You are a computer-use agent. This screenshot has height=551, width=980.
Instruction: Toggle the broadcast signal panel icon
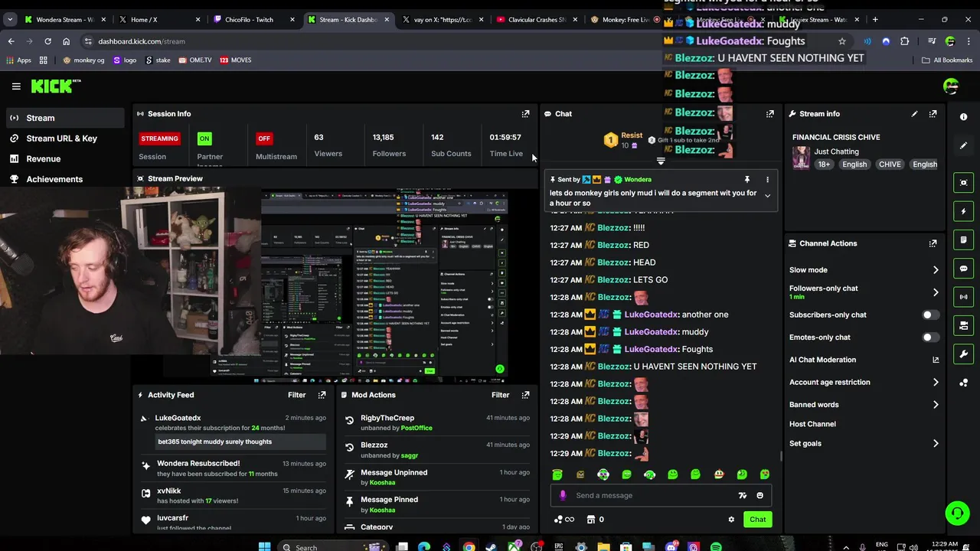pyautogui.click(x=964, y=297)
